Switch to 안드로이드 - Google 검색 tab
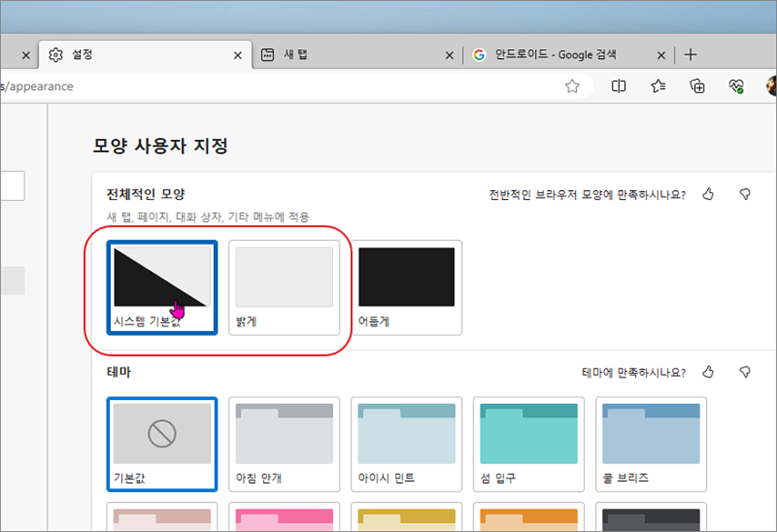The image size is (777, 532). tap(569, 55)
